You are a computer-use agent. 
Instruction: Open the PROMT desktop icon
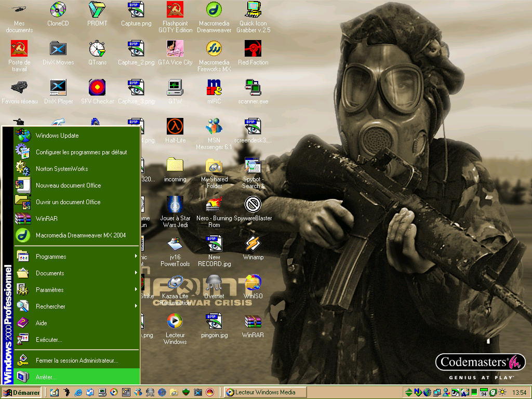click(x=97, y=14)
